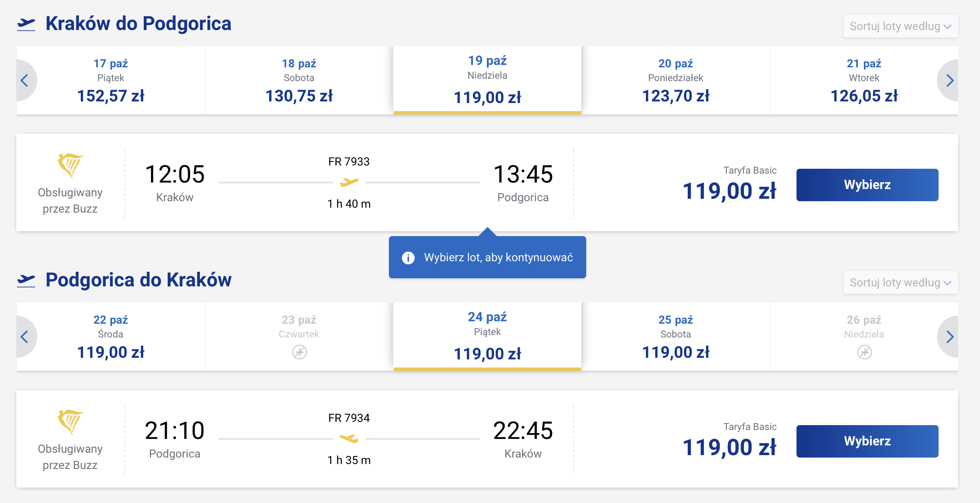Click Wybierz for the Kraków 12:05 flight
Viewport: 980px width, 503px height.
click(x=867, y=185)
